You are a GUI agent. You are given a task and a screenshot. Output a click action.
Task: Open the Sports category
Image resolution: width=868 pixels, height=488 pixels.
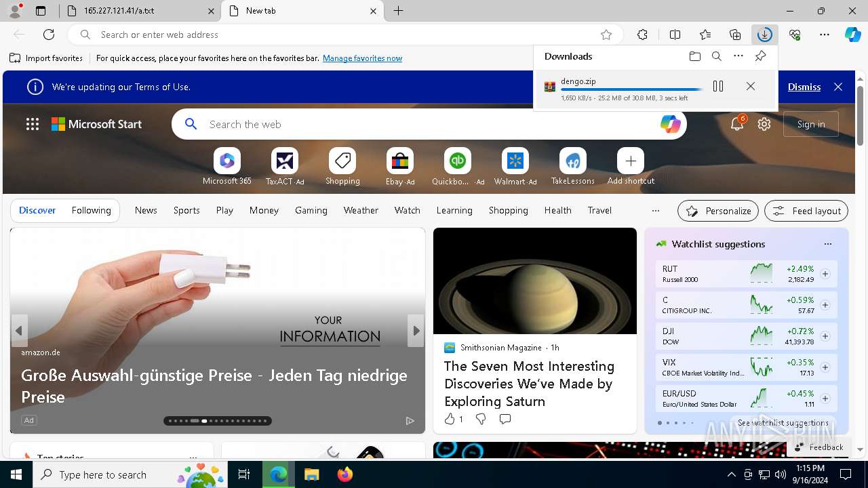coord(186,210)
